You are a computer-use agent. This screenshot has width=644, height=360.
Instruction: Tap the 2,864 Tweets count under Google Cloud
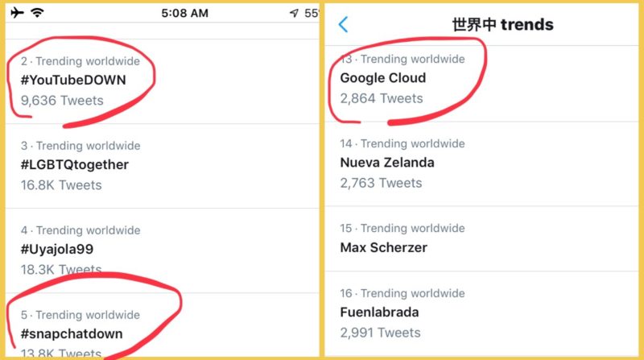[x=382, y=98]
